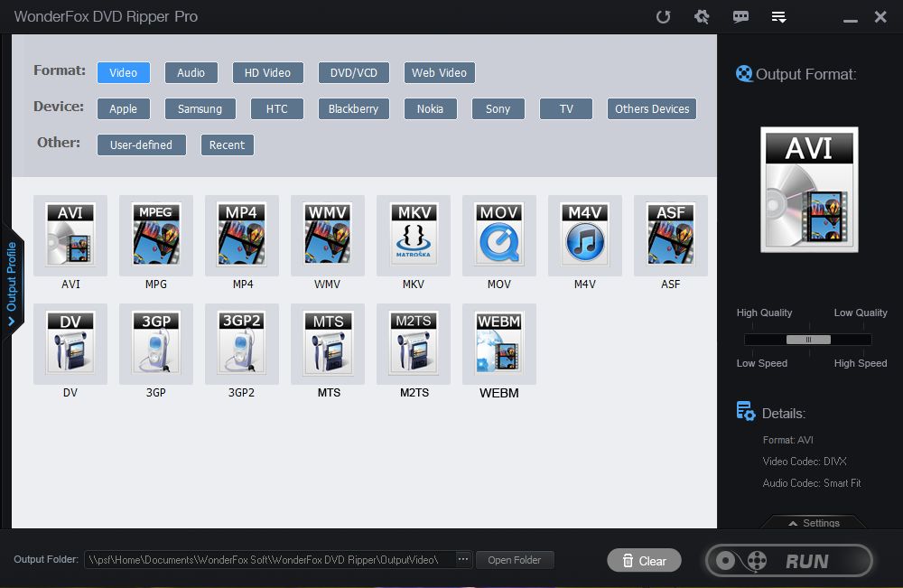Browse output folder with ellipsis button

(463, 559)
